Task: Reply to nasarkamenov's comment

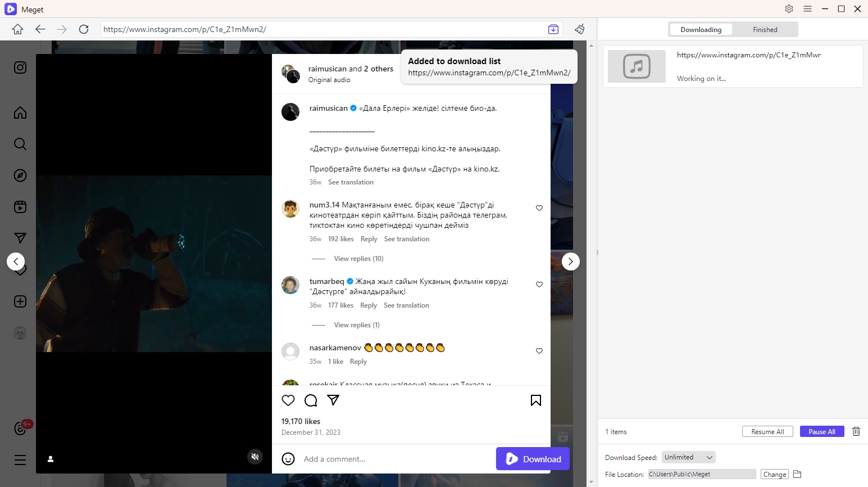Action: [x=358, y=362]
